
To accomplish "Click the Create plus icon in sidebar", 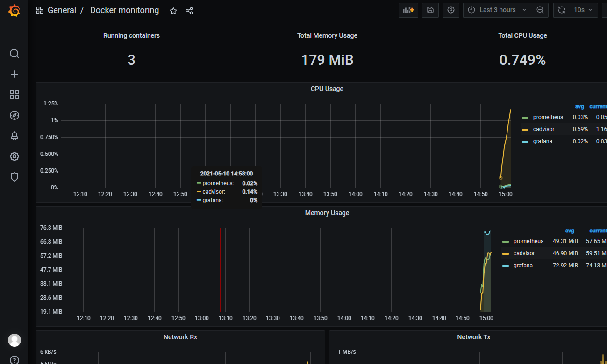I will (14, 74).
